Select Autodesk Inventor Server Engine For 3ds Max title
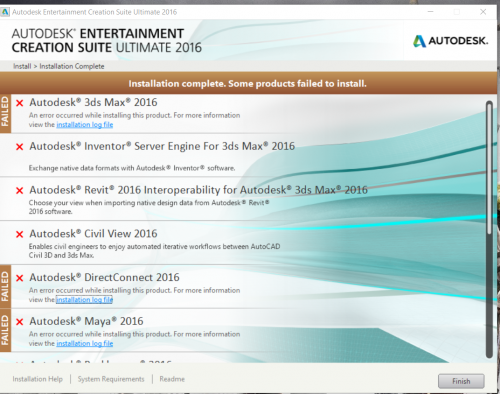 (162, 146)
